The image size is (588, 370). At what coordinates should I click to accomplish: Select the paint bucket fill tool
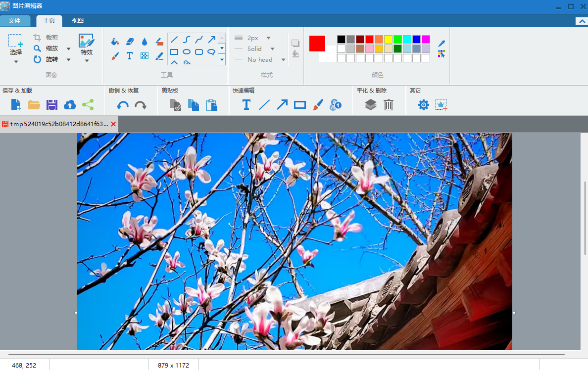[115, 42]
